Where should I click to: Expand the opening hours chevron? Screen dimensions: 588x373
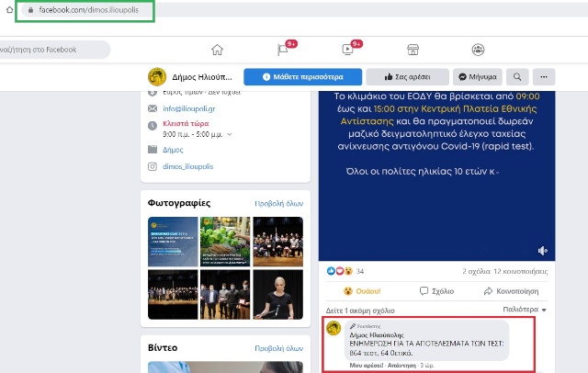point(230,134)
